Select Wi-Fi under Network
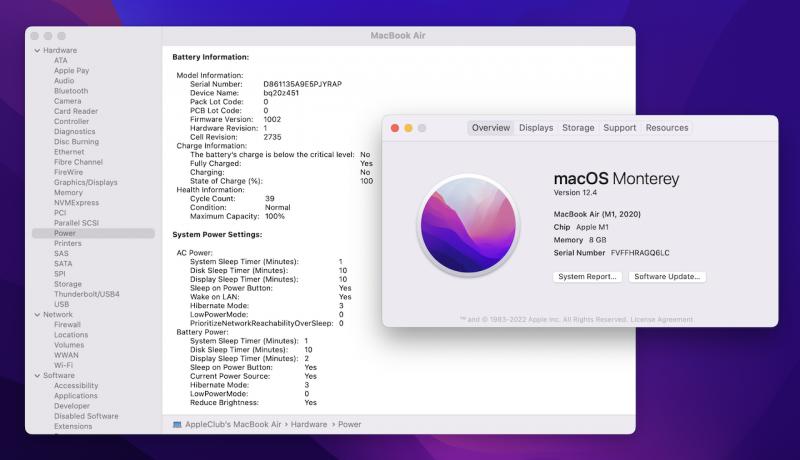The height and width of the screenshot is (460, 800). pos(63,365)
